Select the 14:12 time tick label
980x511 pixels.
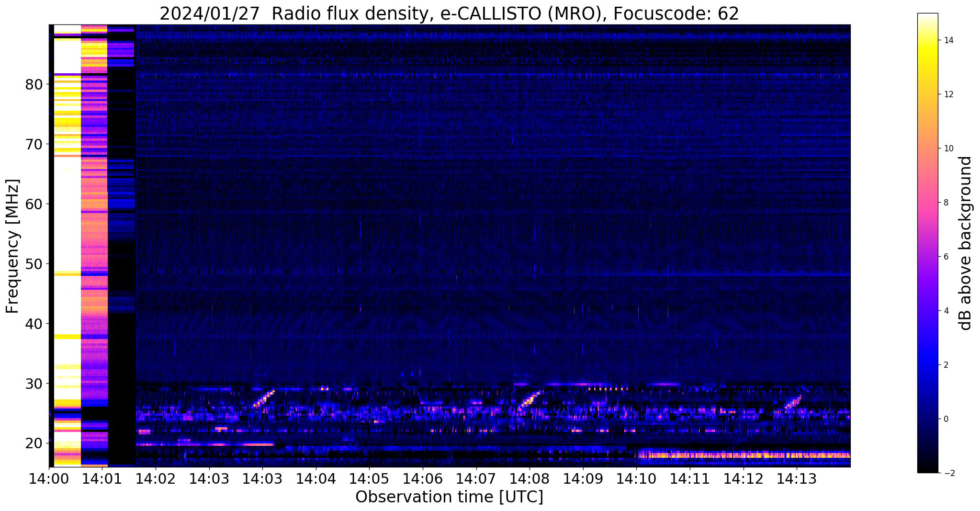743,478
